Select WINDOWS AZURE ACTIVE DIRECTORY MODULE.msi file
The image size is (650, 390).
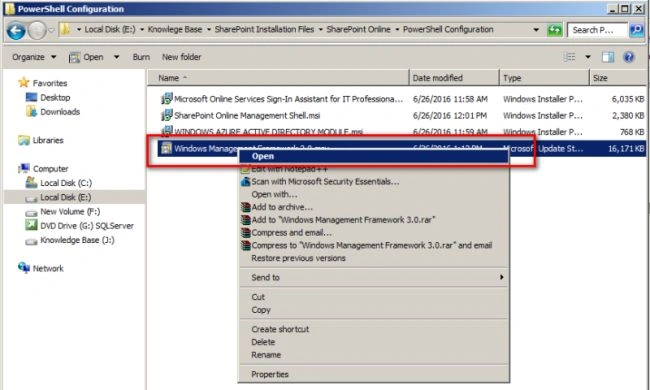pyautogui.click(x=268, y=132)
